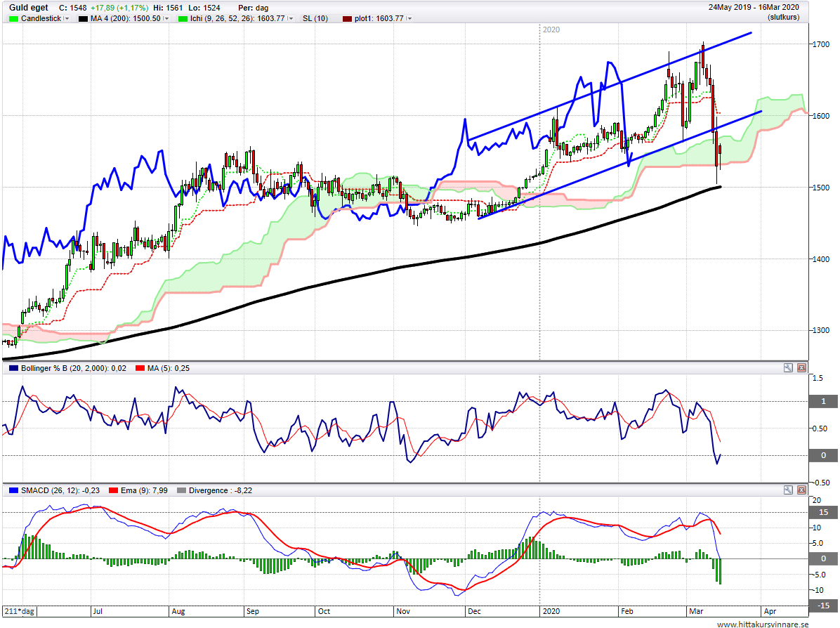The width and height of the screenshot is (840, 628).
Task: Click the blue SMACD color swatch
Action: (x=13, y=490)
